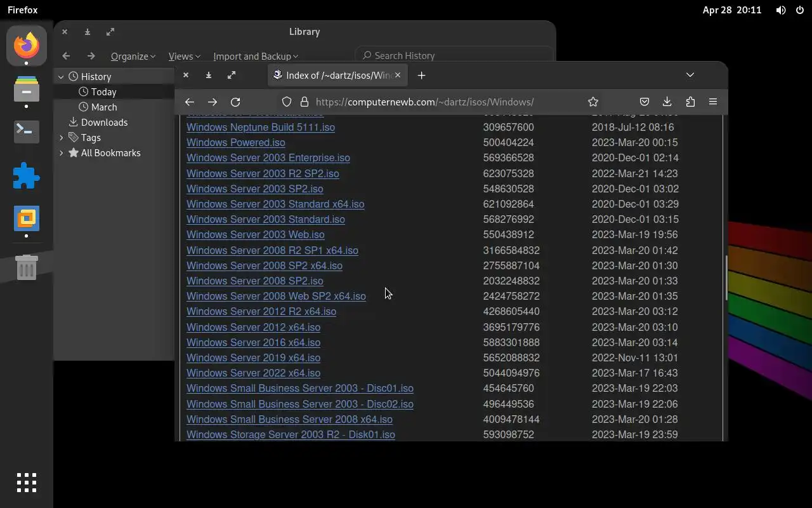Open the List all tabs chevron
This screenshot has width=812, height=508.
pos(690,75)
